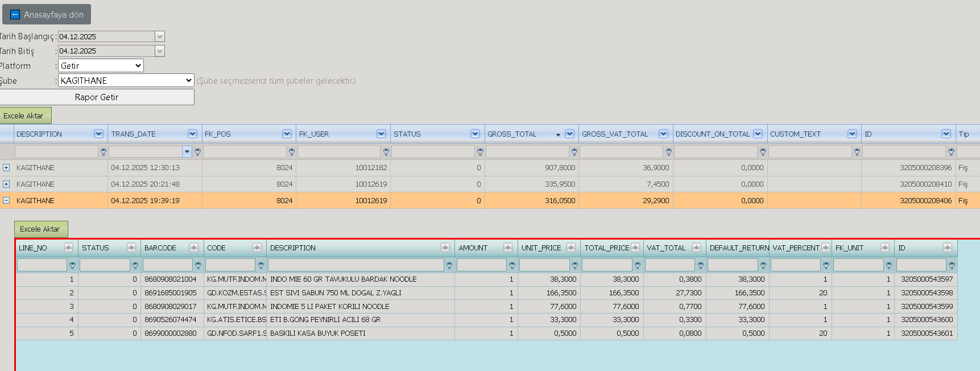
Task: Click the BARCODE filter funnel icon in detail grid
Action: [x=198, y=265]
